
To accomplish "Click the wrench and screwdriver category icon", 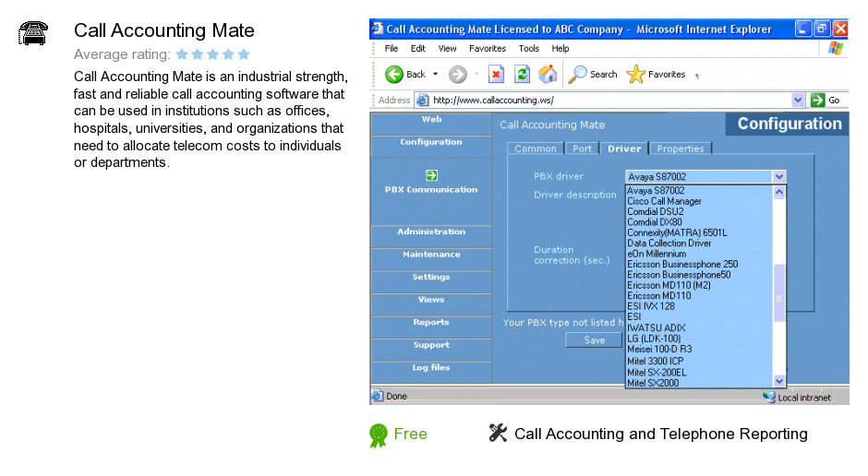I will [499, 433].
